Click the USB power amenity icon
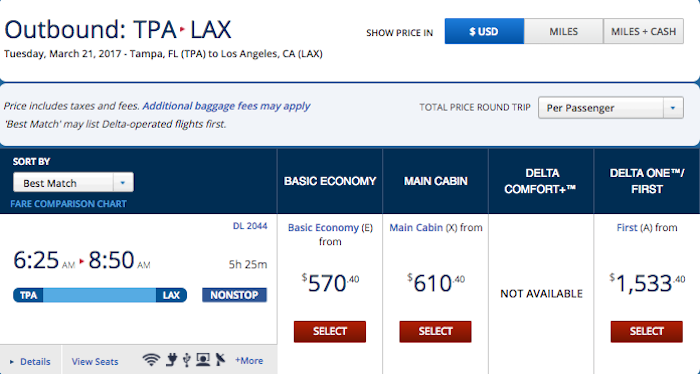 (187, 360)
